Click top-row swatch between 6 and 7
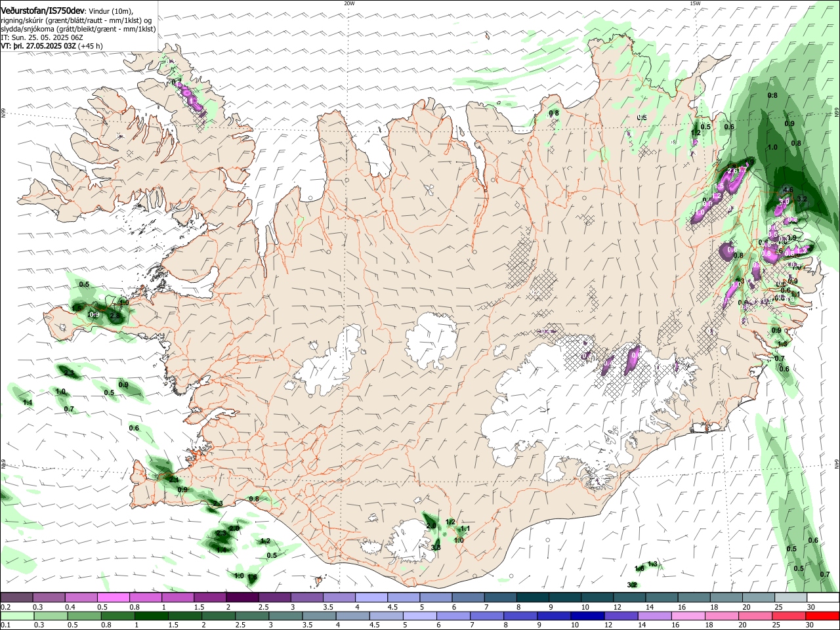 (467, 598)
